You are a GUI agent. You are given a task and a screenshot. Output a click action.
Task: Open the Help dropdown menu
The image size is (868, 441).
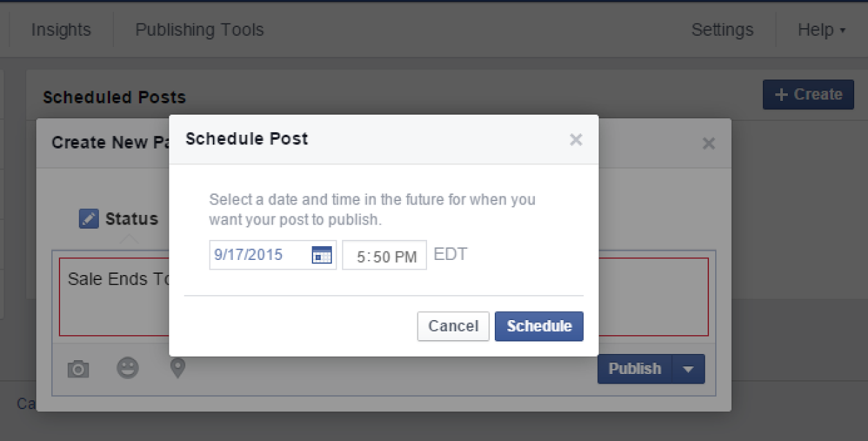click(821, 30)
